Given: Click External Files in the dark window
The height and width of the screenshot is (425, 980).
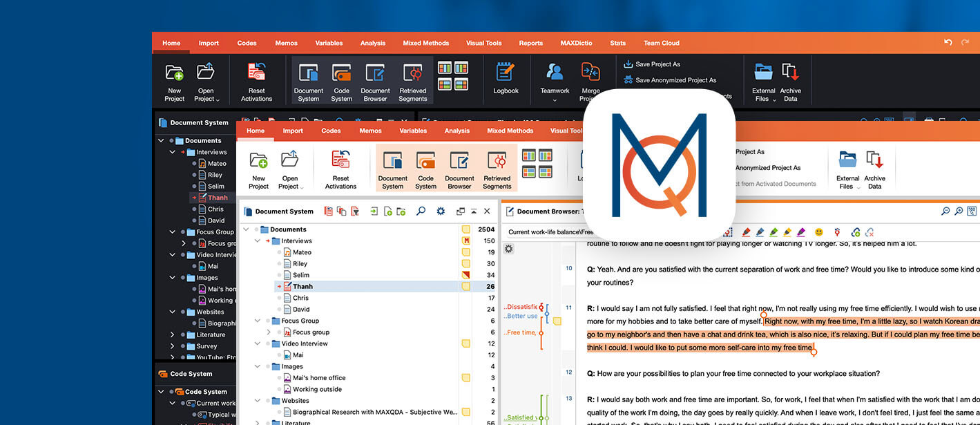Looking at the screenshot, I should (763, 82).
